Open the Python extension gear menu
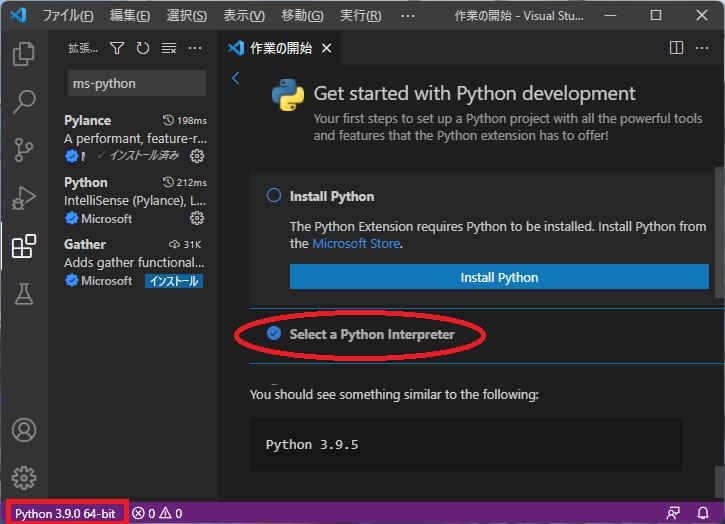The height and width of the screenshot is (524, 725). (x=197, y=218)
